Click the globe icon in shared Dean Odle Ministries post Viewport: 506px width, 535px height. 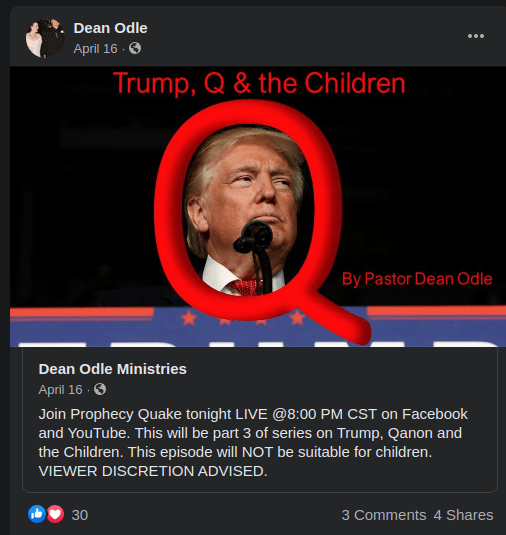(100, 389)
